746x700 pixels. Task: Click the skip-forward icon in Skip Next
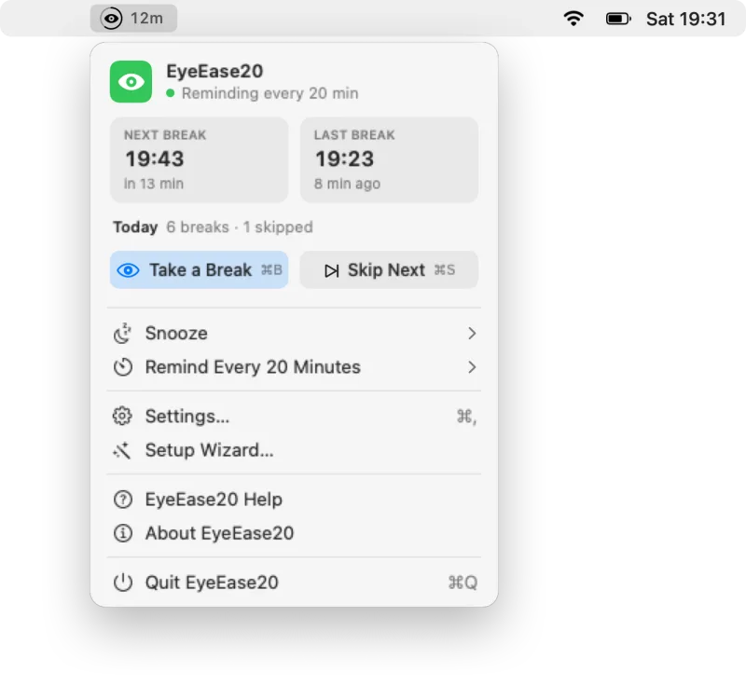pos(332,270)
